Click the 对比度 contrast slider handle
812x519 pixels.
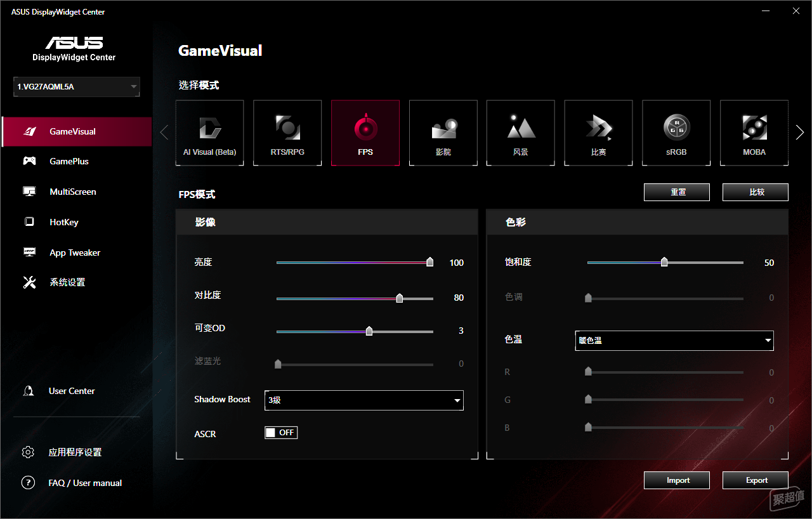[400, 298]
